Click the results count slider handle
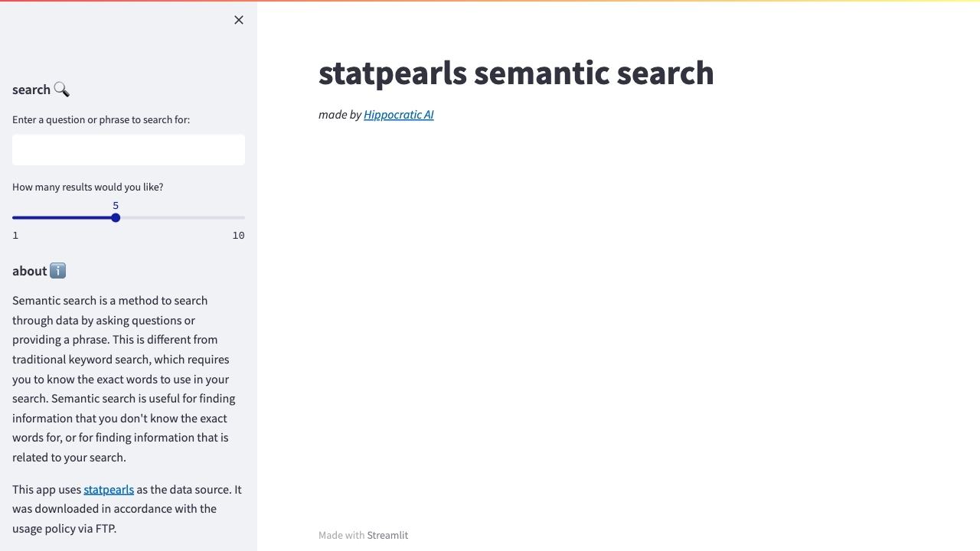 116,218
